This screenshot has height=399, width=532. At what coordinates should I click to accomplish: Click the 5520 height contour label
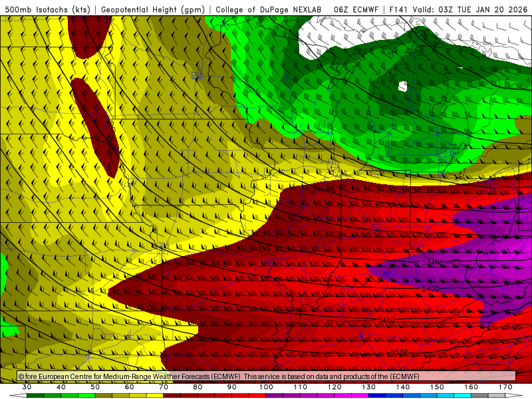399,352
